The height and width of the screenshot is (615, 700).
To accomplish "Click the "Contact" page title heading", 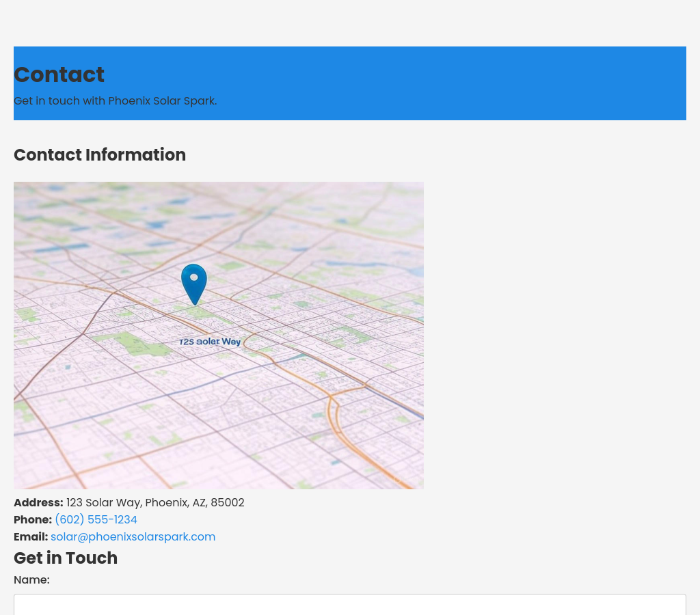I will coord(59,74).
